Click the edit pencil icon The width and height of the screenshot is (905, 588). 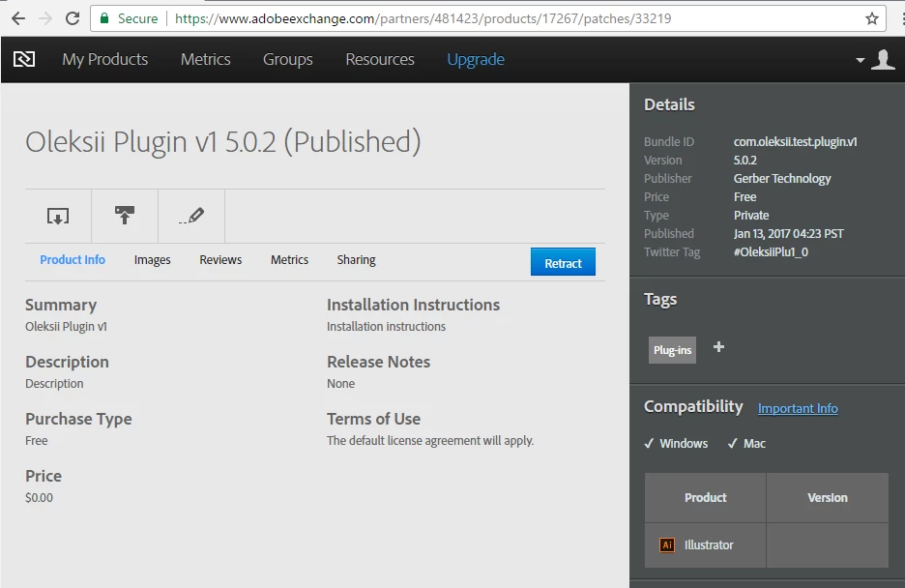[x=191, y=216]
